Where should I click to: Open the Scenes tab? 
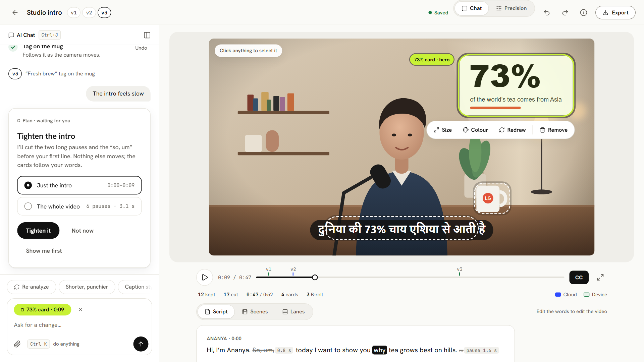(255, 312)
